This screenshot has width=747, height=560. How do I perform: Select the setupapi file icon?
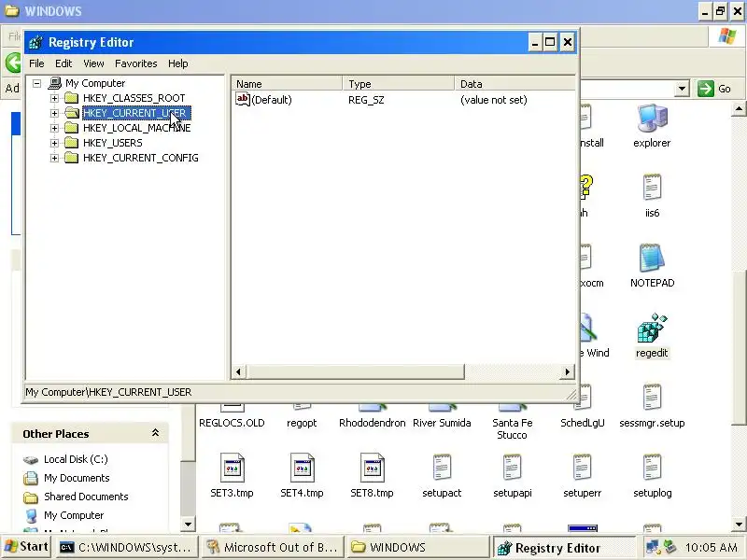click(512, 468)
